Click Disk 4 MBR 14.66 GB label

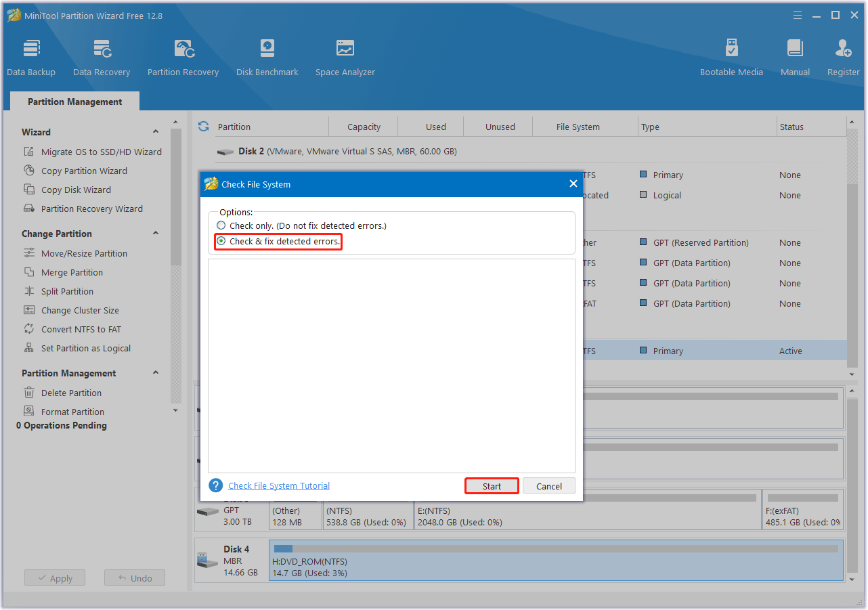pos(240,561)
